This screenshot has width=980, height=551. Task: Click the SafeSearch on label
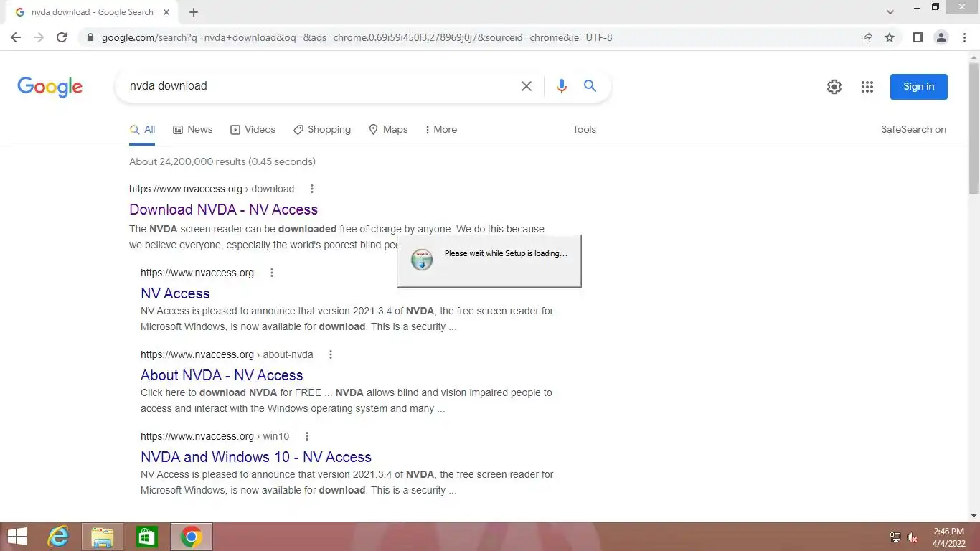(913, 130)
